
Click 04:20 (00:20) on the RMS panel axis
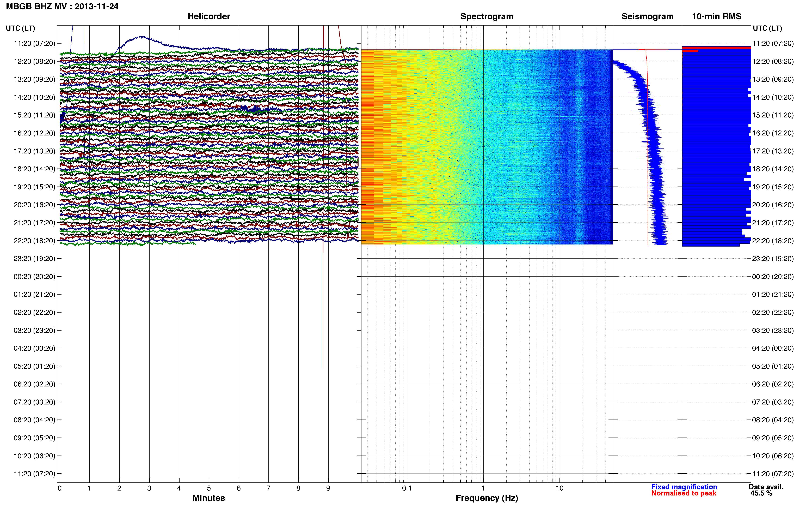click(773, 348)
